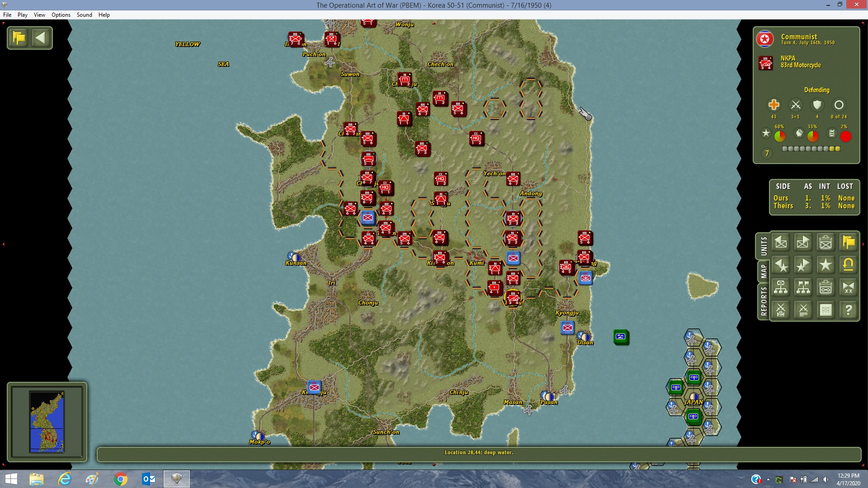
Task: Switch to the REPORTS tab
Action: [764, 301]
